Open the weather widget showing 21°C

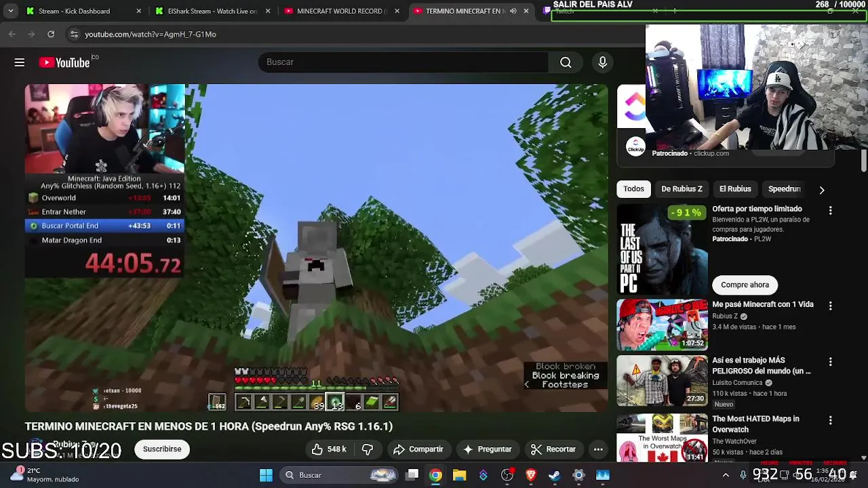[46, 475]
